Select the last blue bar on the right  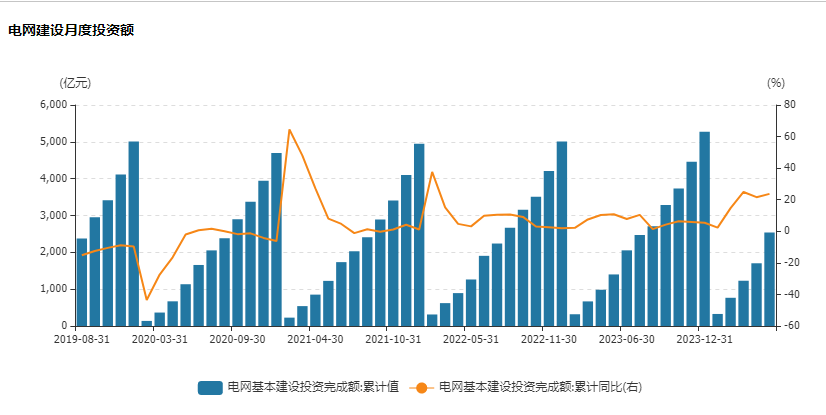tap(769, 279)
